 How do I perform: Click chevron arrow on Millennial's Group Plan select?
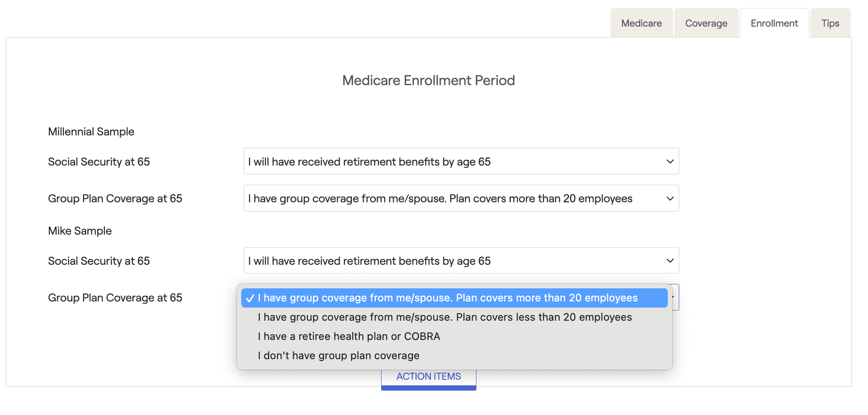point(670,198)
